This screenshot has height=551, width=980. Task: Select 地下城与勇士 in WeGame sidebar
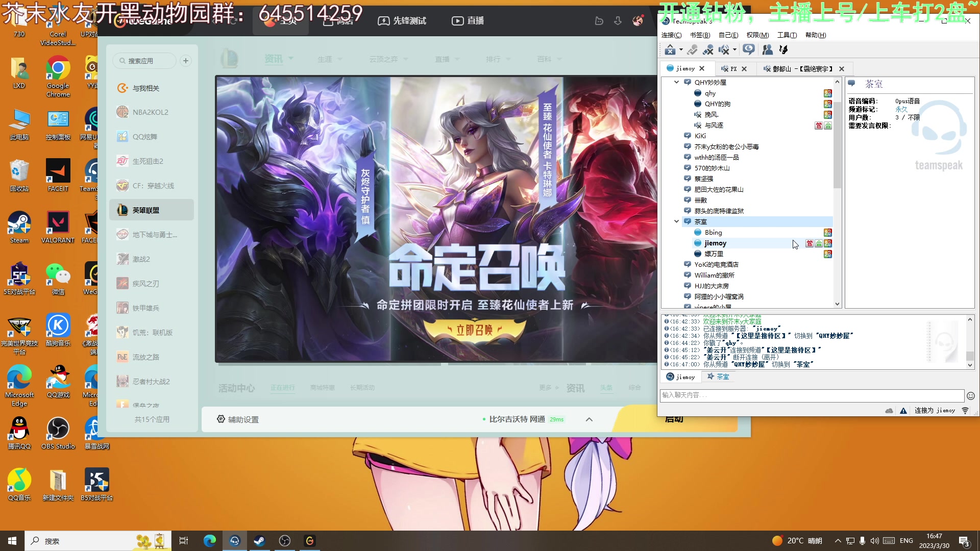(x=152, y=235)
